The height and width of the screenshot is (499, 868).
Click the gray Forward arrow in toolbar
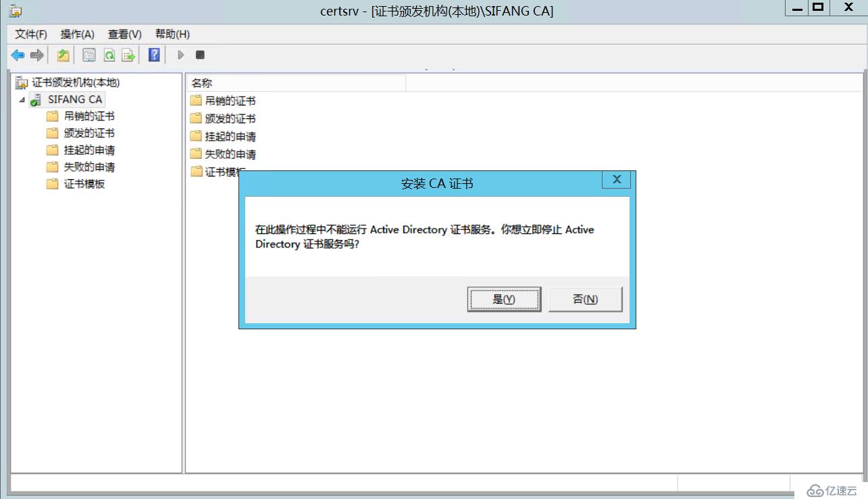tap(37, 55)
